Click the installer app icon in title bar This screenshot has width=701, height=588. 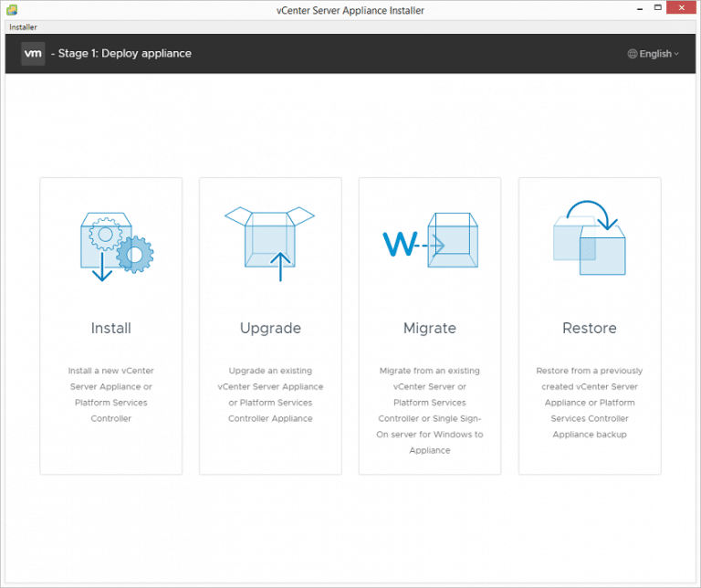click(12, 10)
